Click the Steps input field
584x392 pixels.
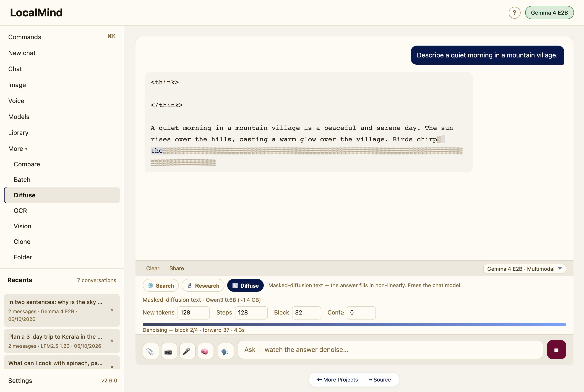pos(251,313)
